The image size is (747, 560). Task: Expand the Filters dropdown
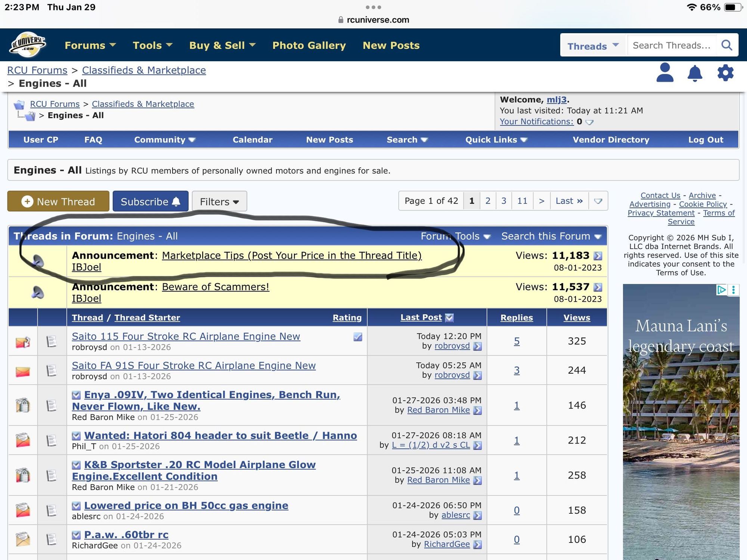(219, 202)
